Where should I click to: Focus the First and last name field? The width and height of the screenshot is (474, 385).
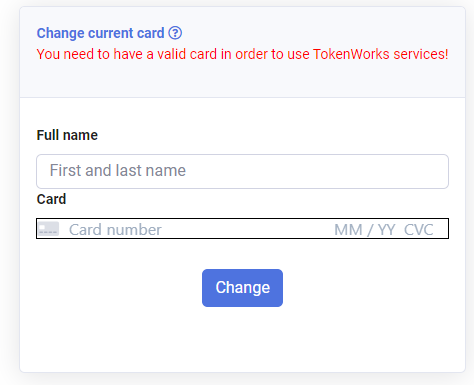(242, 171)
